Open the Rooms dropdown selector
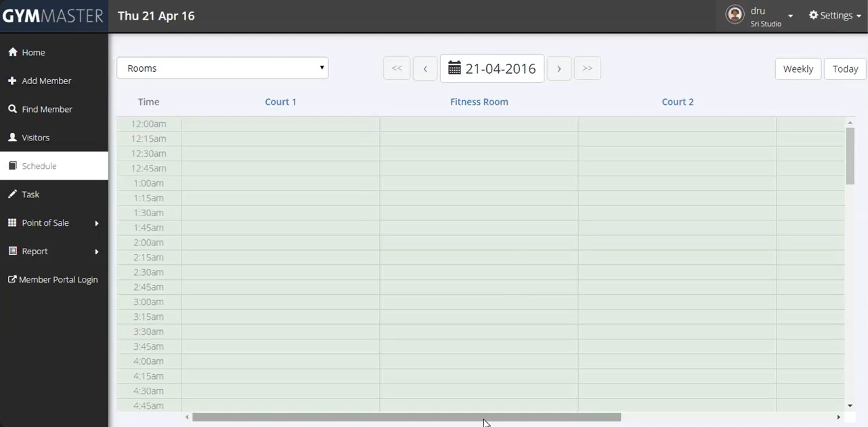Viewport: 868px width, 427px height. coord(222,68)
